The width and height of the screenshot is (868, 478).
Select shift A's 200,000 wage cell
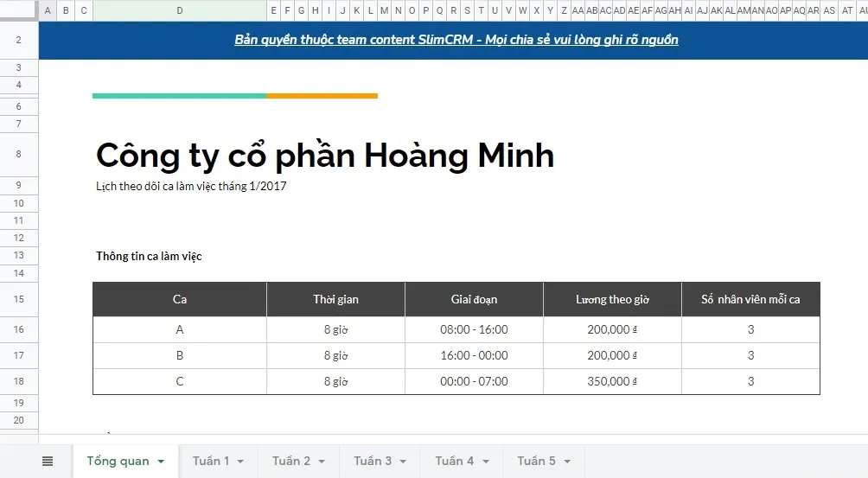613,329
